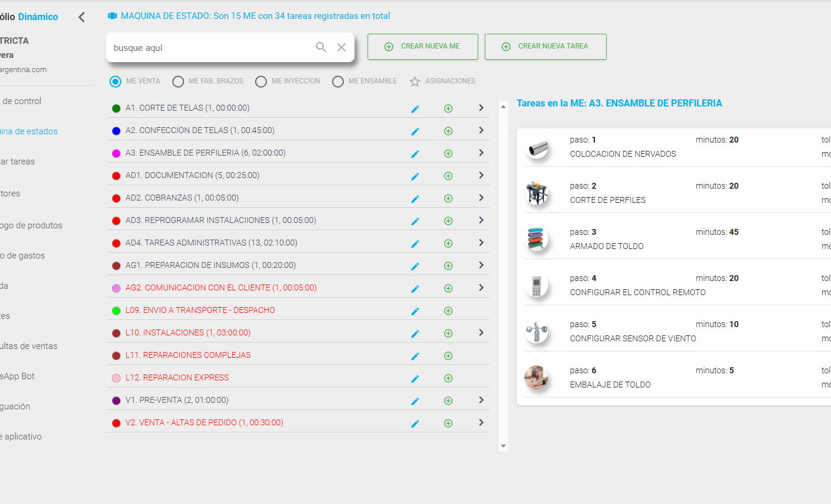831x504 pixels.
Task: Edit the A3. ENSAMBLE DE PERFILERIA state with pencil icon
Action: tap(415, 153)
